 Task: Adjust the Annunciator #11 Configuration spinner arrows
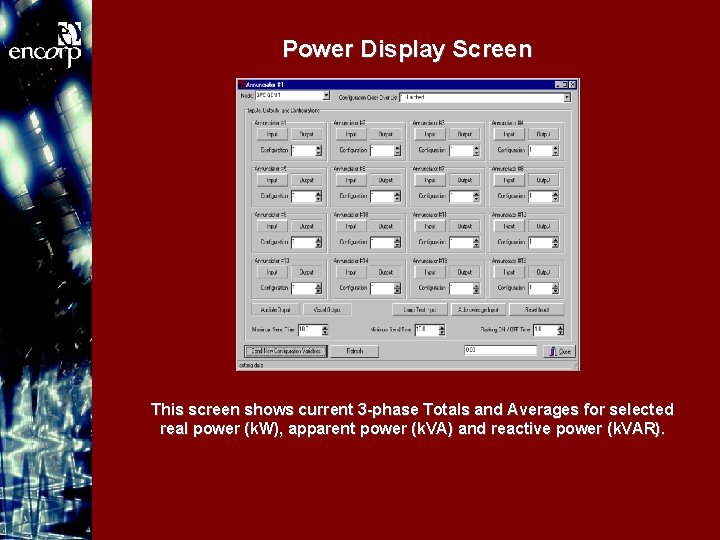476,242
